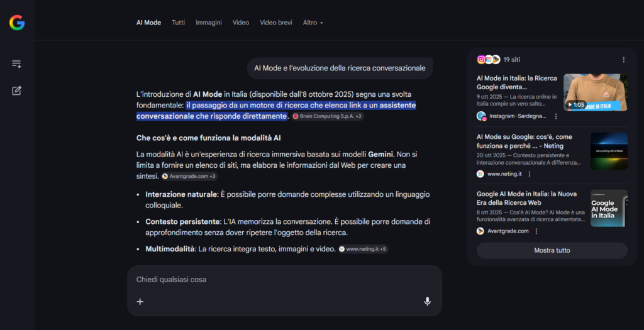The image size is (644, 330).
Task: Open 'AI Mode su Google: cos'è, come funziona' link
Action: (x=524, y=141)
